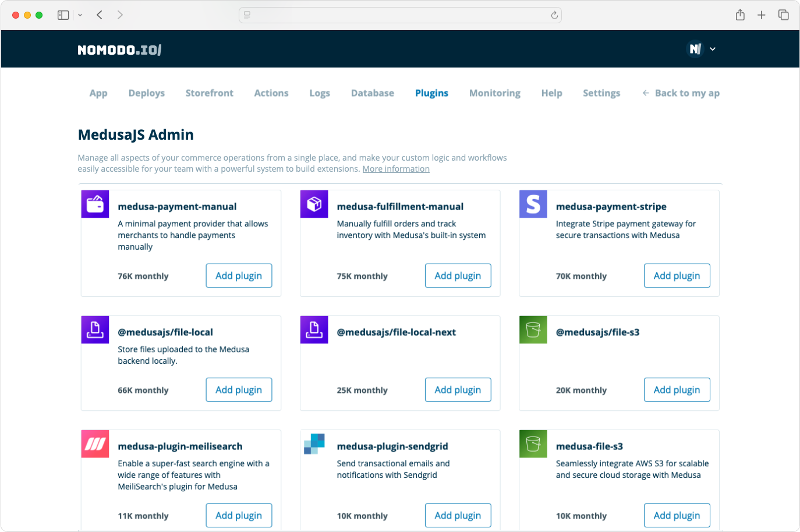
Task: Toggle the browser sidebar icon
Action: pyautogui.click(x=63, y=15)
